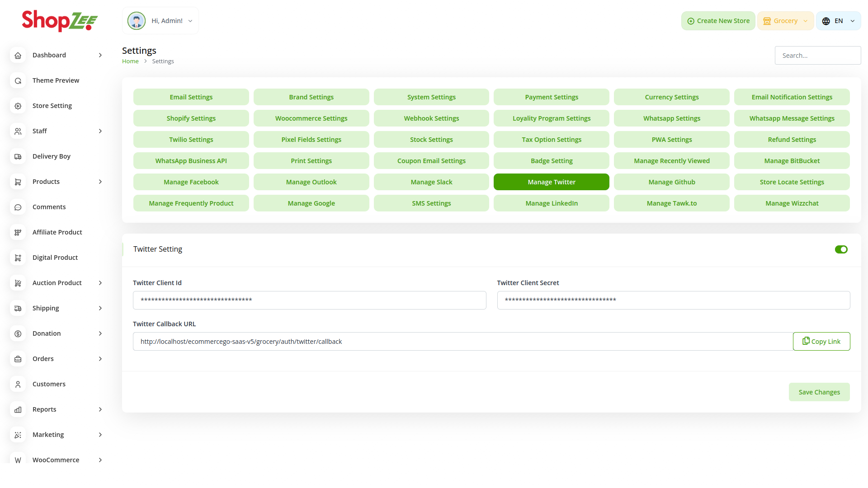
Task: Open the Grocery store dropdown
Action: click(x=785, y=21)
